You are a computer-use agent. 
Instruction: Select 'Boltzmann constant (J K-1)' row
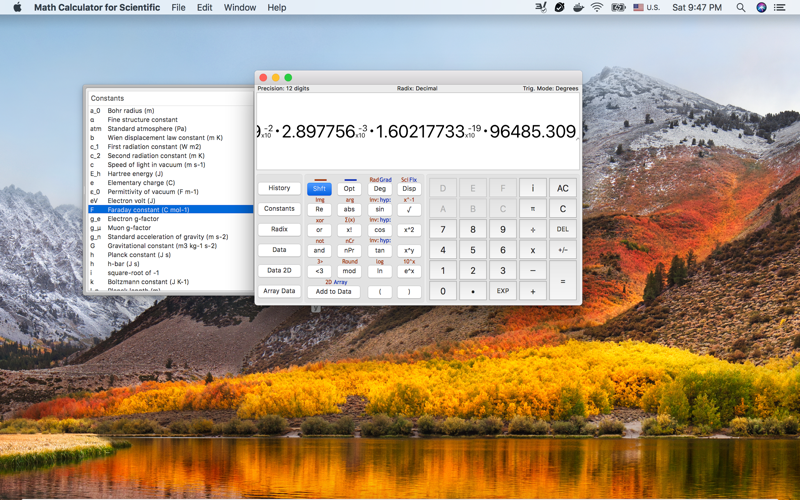coord(170,282)
